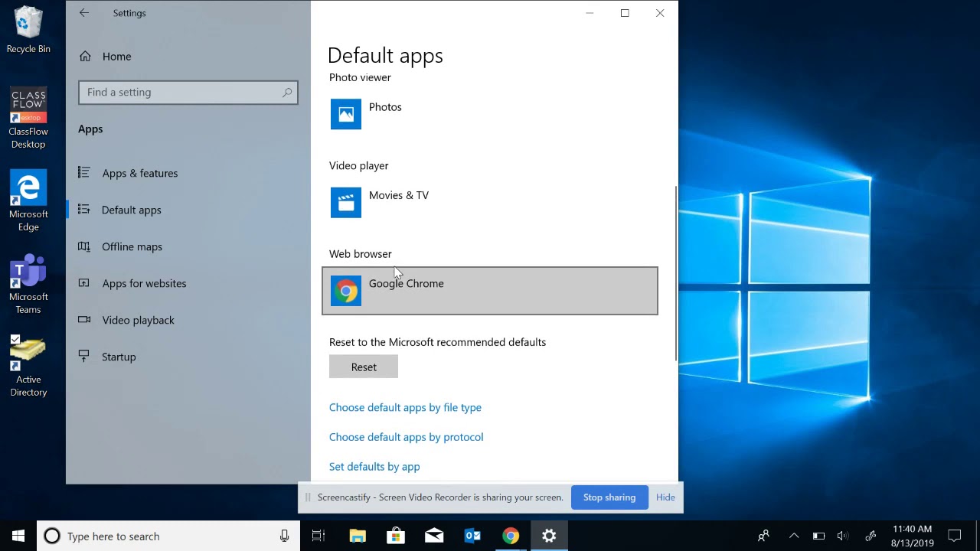Open ClassFlow Desktop shortcut icon
Screen dimensions: 980x551
point(28,119)
